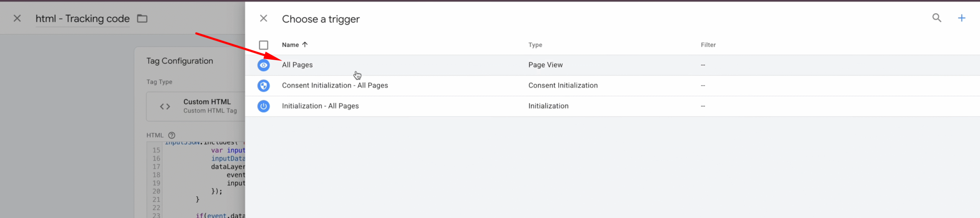This screenshot has width=980, height=218.
Task: Click the HTML help question mark icon
Action: pyautogui.click(x=172, y=135)
